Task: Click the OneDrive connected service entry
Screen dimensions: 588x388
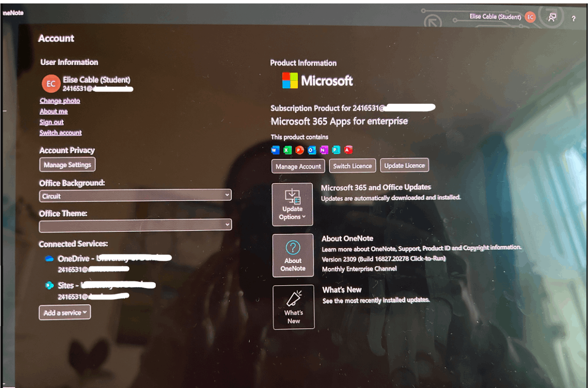Action: 108,263
